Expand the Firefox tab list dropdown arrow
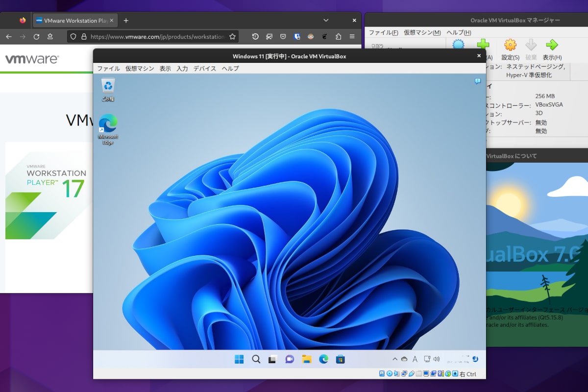The width and height of the screenshot is (588, 392). [326, 21]
